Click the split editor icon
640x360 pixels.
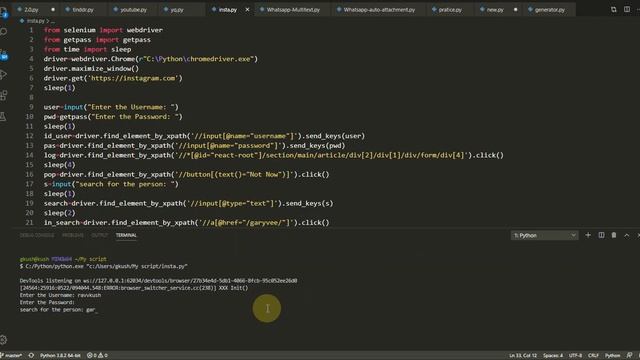pos(627,9)
